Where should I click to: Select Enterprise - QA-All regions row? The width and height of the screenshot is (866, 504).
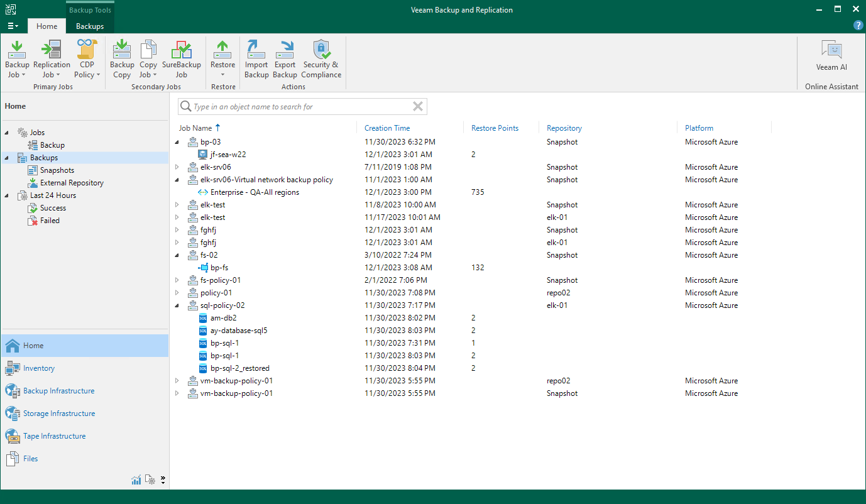(517, 192)
